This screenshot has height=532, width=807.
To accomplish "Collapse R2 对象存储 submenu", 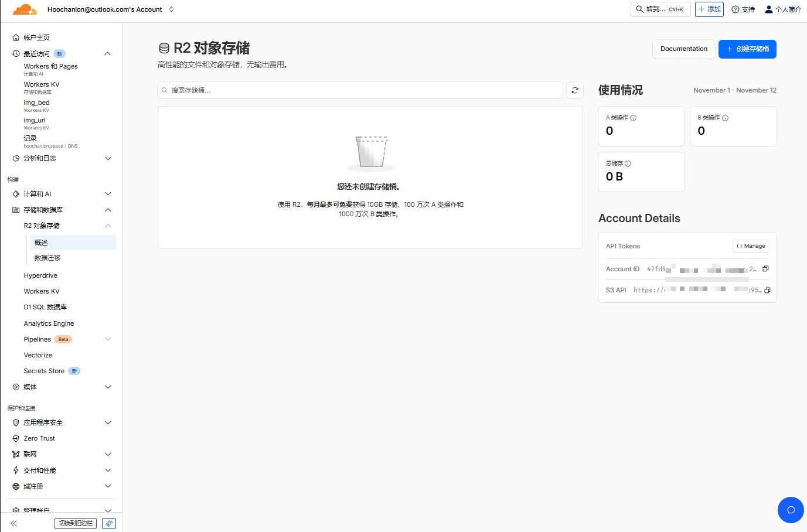I will (108, 226).
